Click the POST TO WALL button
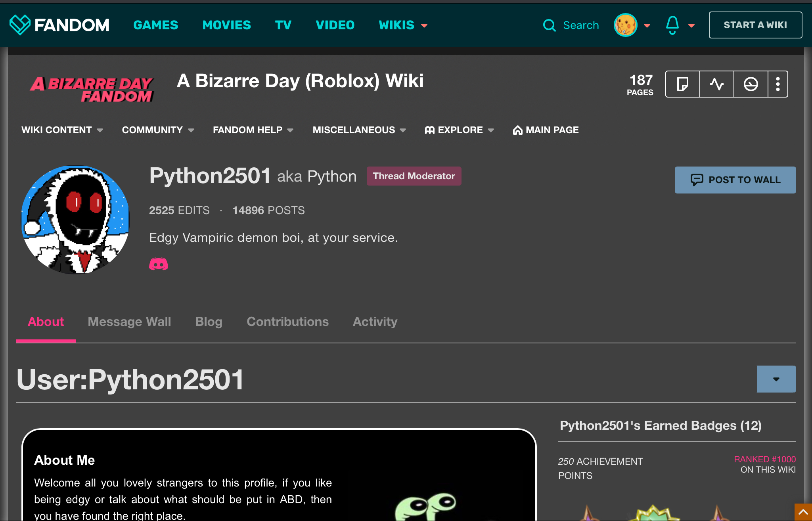 [735, 180]
